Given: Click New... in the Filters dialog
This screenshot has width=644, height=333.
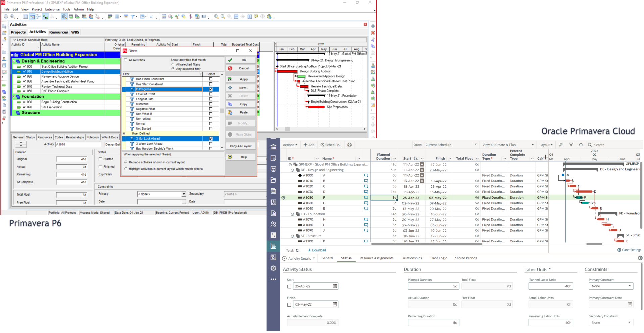Looking at the screenshot, I should point(241,88).
